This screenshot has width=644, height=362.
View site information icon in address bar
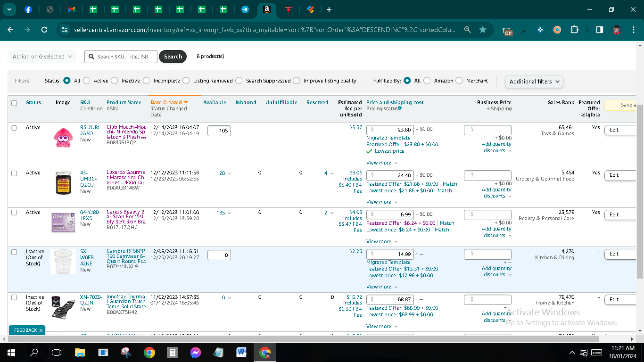(x=65, y=30)
